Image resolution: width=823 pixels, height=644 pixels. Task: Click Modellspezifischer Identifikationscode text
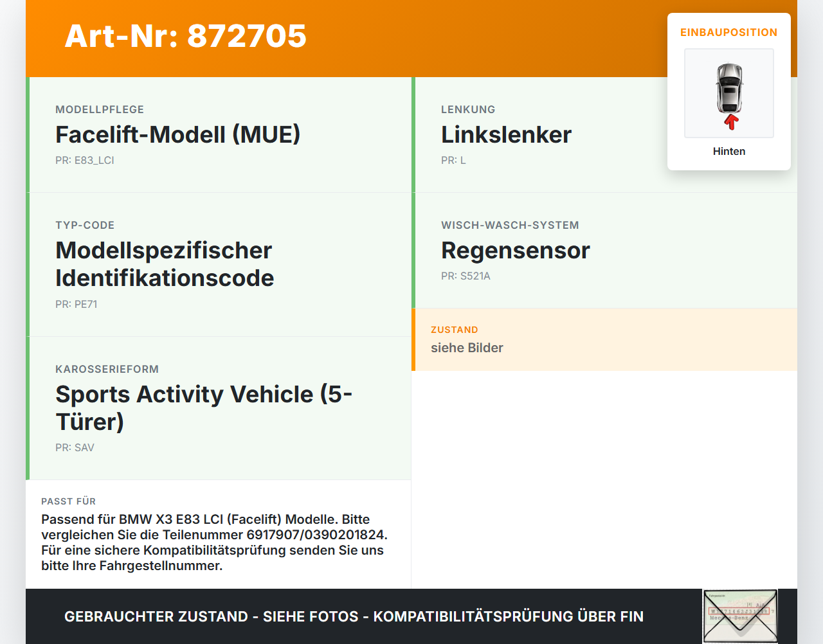coord(165,264)
